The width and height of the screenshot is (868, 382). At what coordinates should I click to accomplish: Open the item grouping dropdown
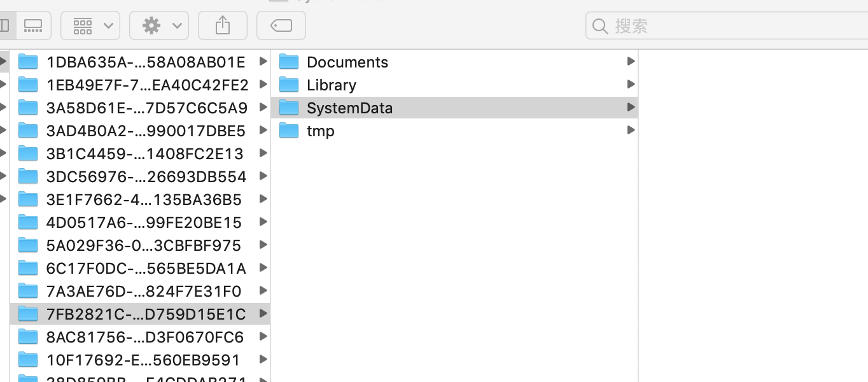coord(90,26)
